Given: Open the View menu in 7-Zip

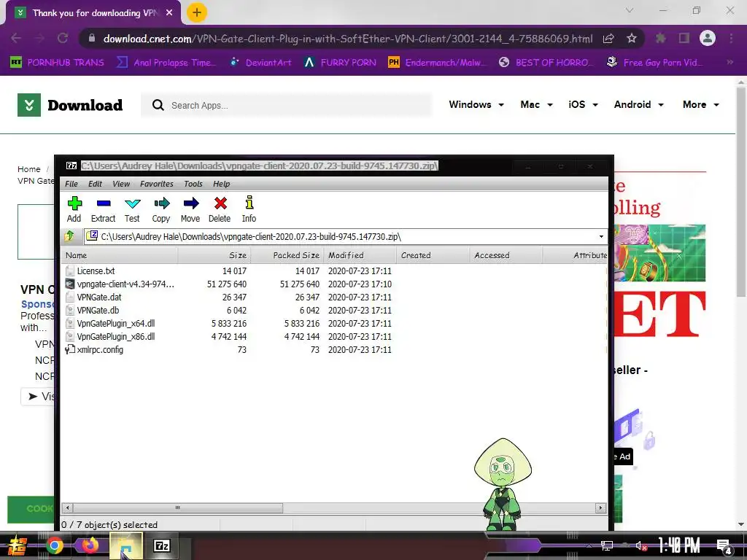Looking at the screenshot, I should (121, 184).
